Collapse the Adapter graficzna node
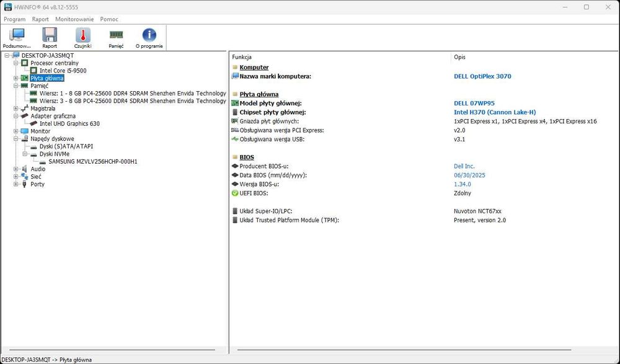This screenshot has width=620, height=364. (x=16, y=116)
